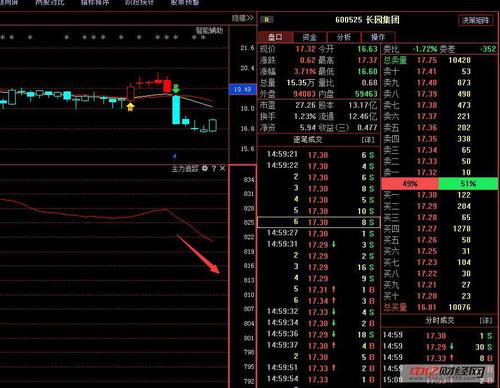Click the R badge beside stock code 600525

tap(267, 20)
